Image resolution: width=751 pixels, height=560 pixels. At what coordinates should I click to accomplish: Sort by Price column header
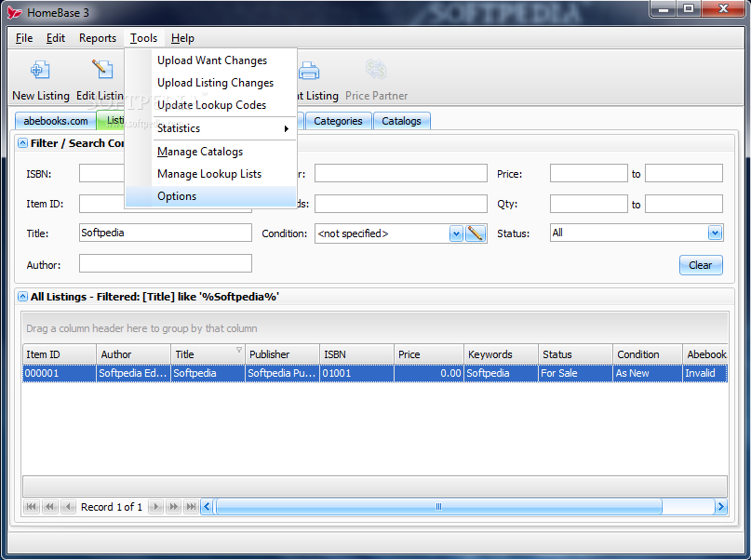click(429, 354)
